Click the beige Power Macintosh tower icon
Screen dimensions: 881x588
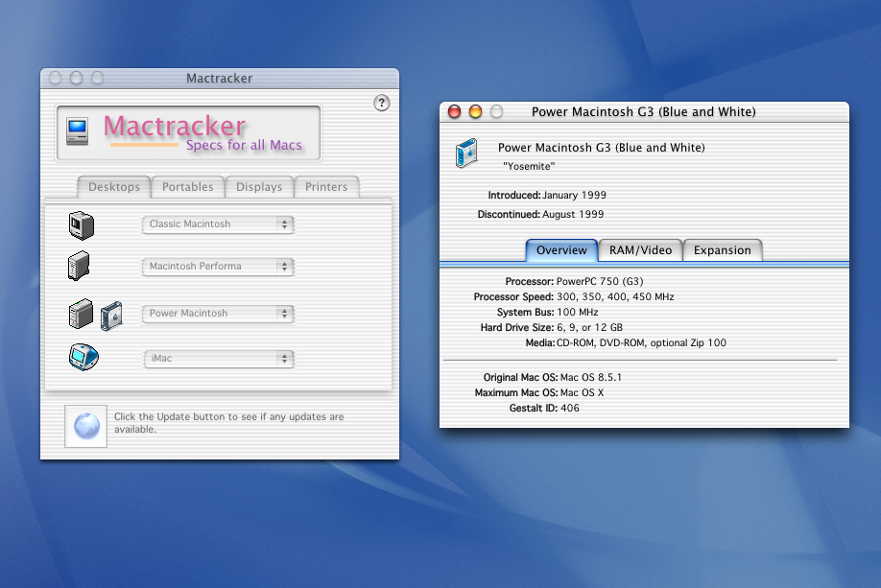(81, 314)
